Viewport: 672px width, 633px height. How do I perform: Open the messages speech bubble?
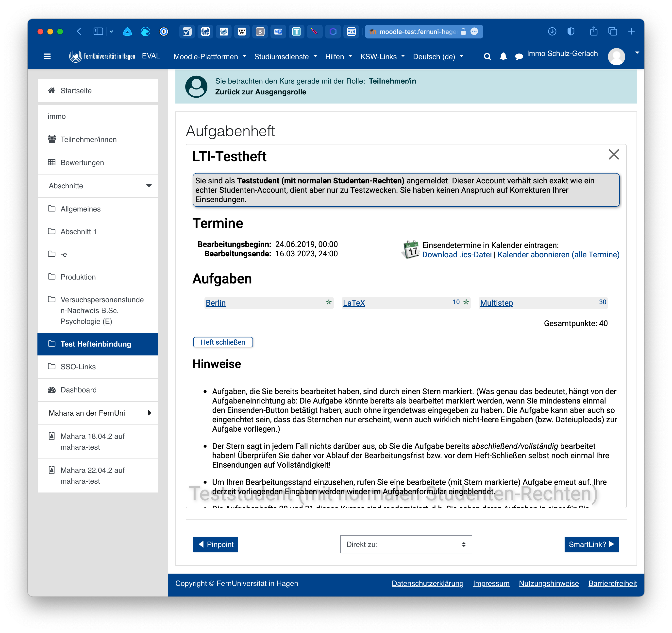click(519, 56)
